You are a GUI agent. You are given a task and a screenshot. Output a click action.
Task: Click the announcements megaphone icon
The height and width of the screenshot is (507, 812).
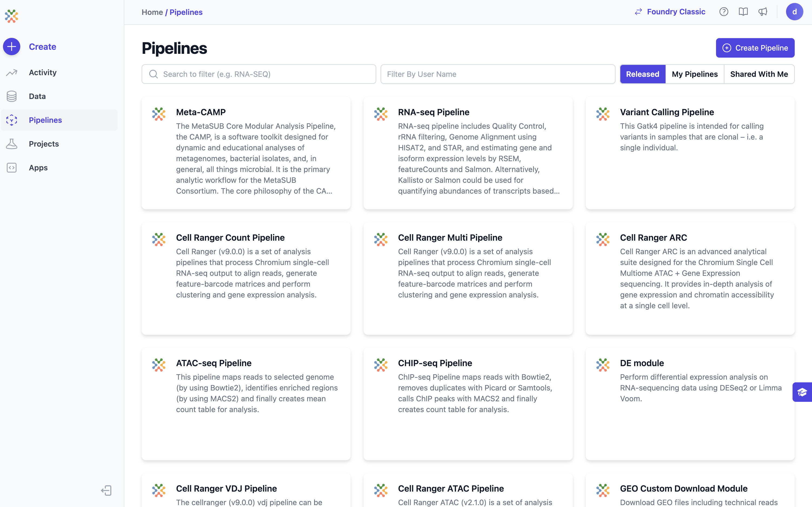(x=763, y=12)
